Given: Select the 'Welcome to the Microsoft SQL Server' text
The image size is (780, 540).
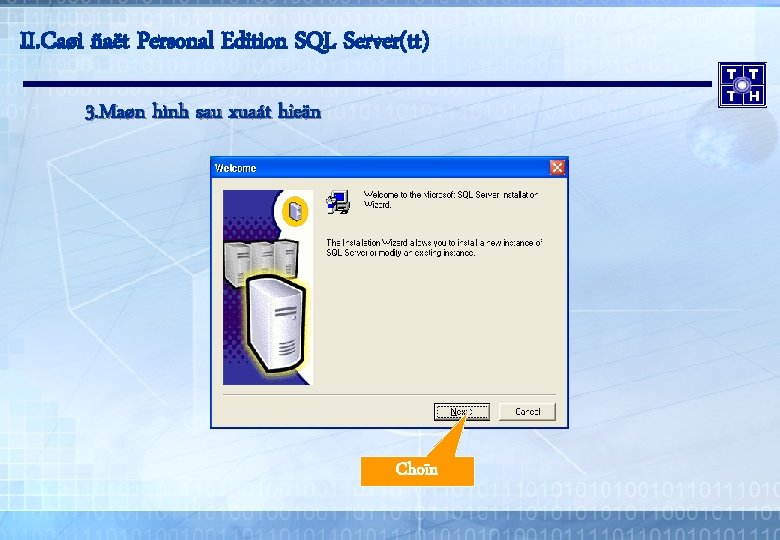Looking at the screenshot, I should pyautogui.click(x=451, y=199).
